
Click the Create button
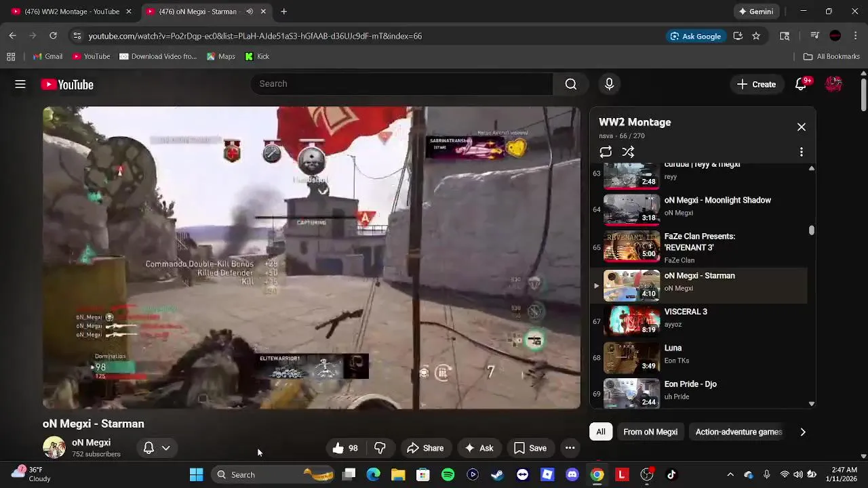756,84
